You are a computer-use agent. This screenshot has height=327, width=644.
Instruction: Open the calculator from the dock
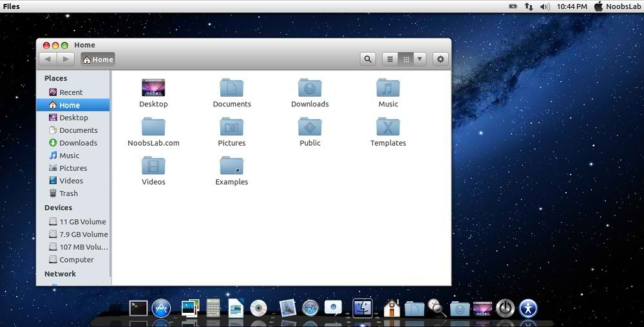coord(213,308)
